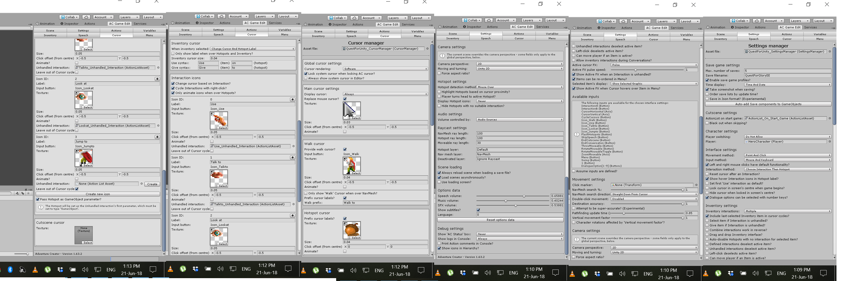The width and height of the screenshot is (868, 281).
Task: Click the Create new icon button
Action: coord(98,194)
